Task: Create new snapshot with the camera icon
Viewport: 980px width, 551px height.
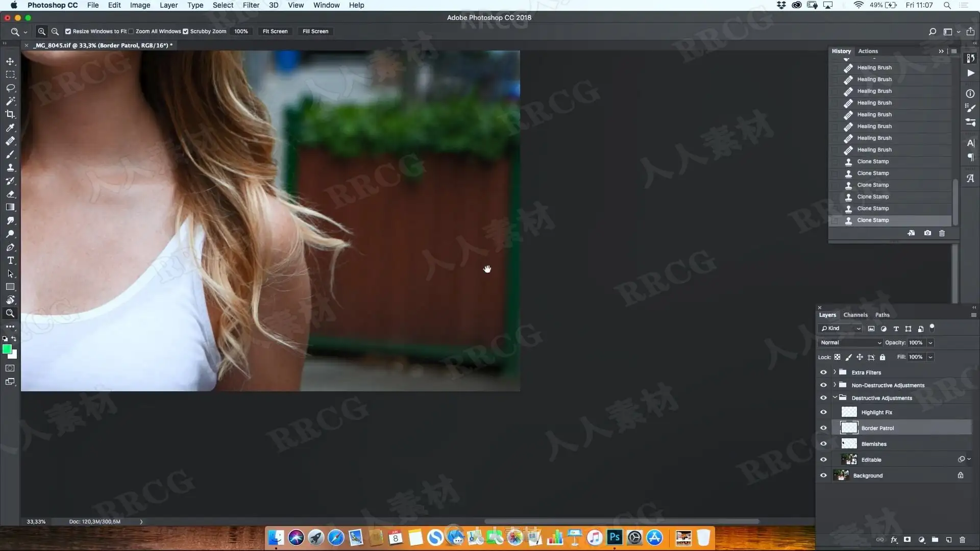Action: [927, 233]
